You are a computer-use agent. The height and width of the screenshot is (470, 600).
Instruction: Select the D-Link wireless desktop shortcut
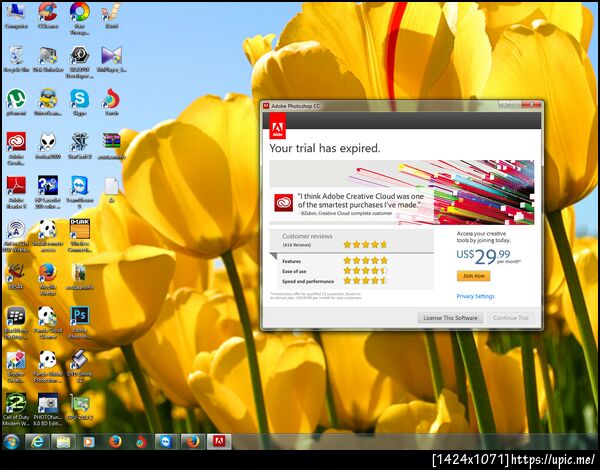point(80,236)
